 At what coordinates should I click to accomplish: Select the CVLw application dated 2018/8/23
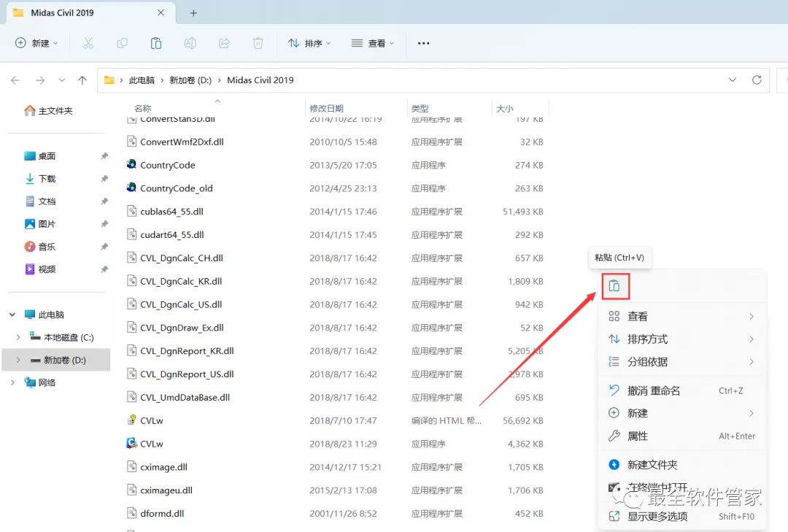click(x=151, y=444)
